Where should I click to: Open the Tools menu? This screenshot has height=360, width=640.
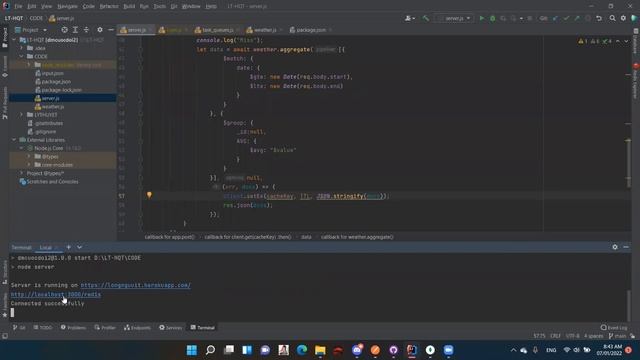(160, 6)
